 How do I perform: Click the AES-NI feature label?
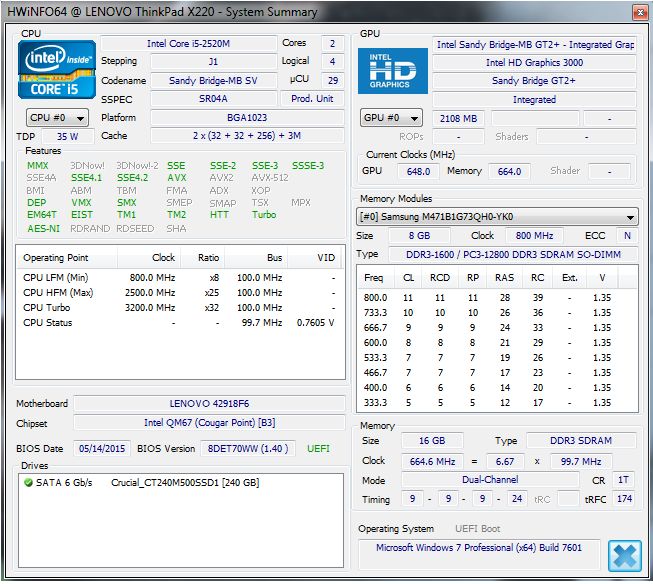click(44, 229)
